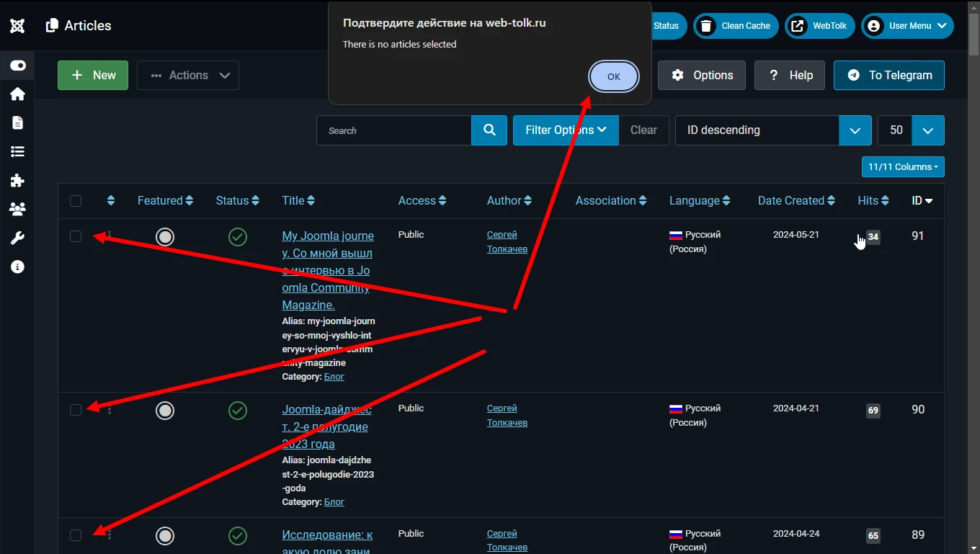Toggle featured icon for article 91
The image size is (980, 554).
click(165, 237)
